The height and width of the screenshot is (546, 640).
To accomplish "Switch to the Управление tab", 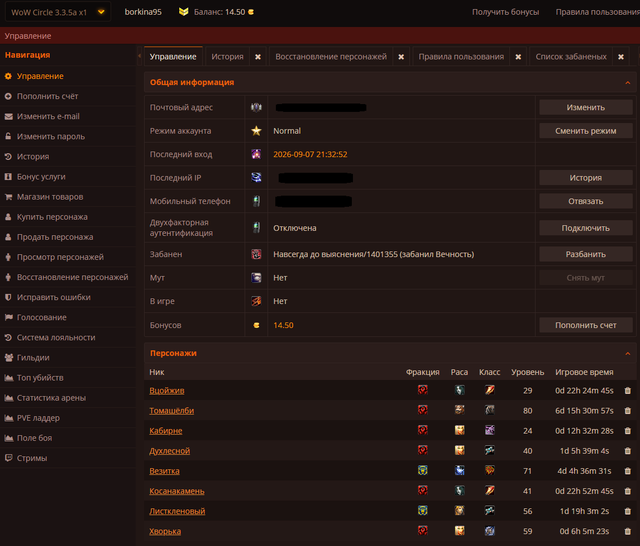I will pyautogui.click(x=173, y=57).
